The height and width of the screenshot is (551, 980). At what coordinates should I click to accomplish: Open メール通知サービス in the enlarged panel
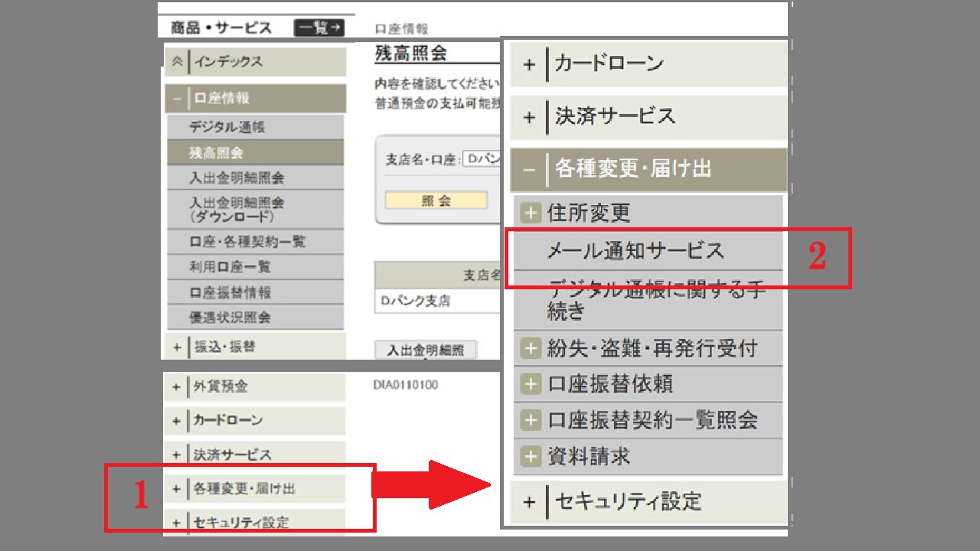pos(648,251)
